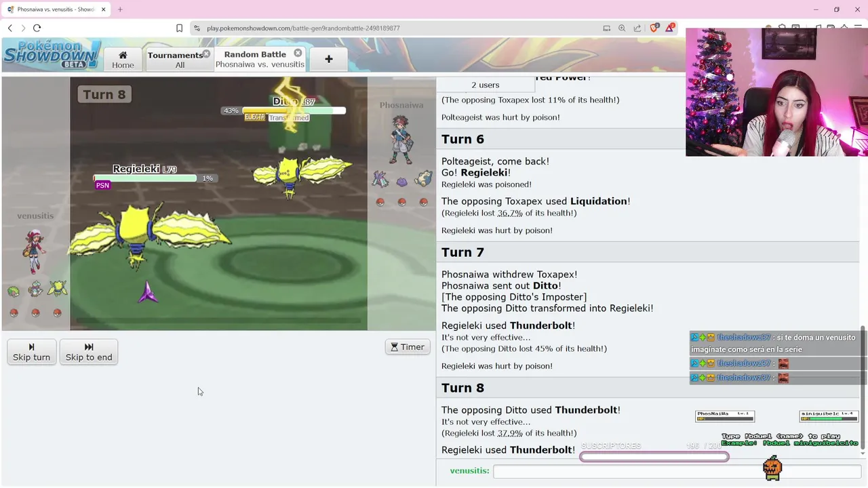868x488 pixels.
Task: Click the Pokémon Showdown logo
Action: coord(52,54)
